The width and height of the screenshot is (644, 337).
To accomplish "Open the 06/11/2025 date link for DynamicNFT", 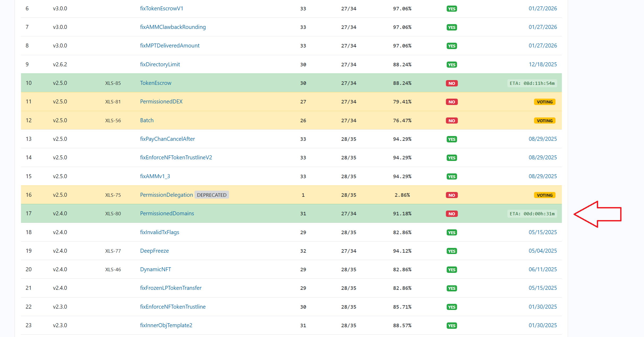I will click(x=543, y=269).
